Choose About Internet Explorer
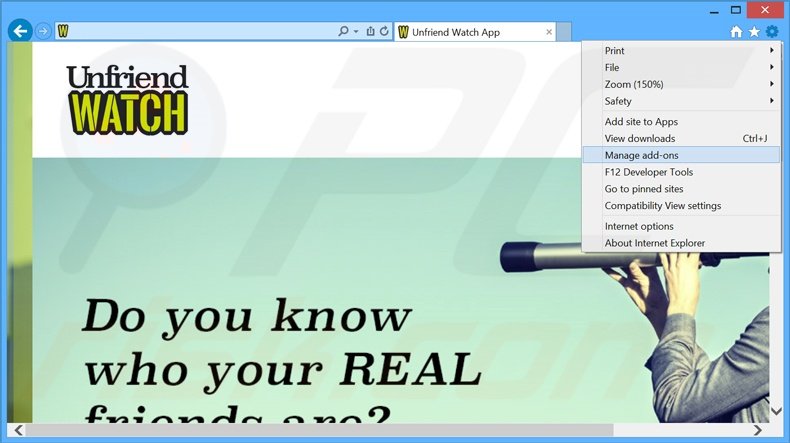Viewport: 790px width, 443px height. pyautogui.click(x=681, y=243)
